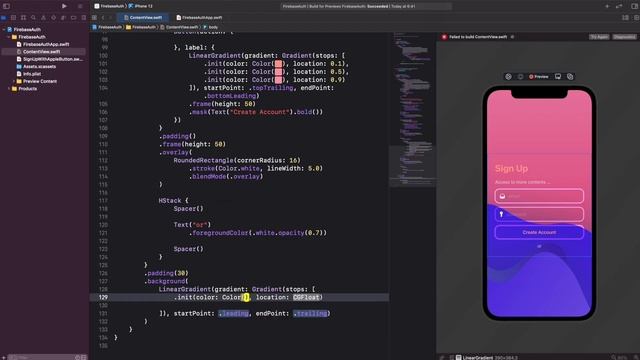Open the debug navigator

[x=63, y=18]
